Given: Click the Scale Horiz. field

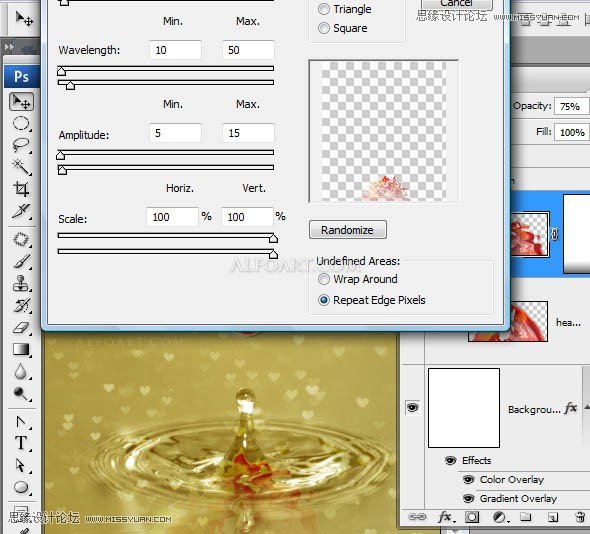Looking at the screenshot, I should [x=172, y=217].
